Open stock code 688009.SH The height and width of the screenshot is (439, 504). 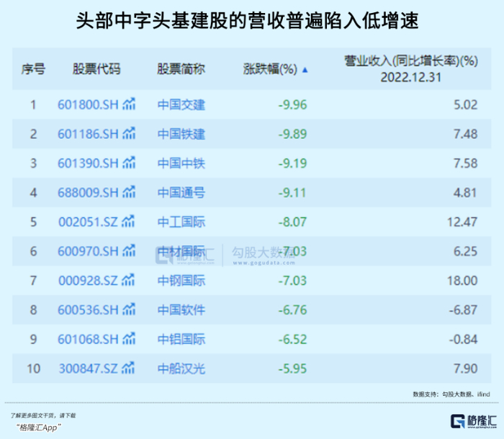tap(88, 193)
